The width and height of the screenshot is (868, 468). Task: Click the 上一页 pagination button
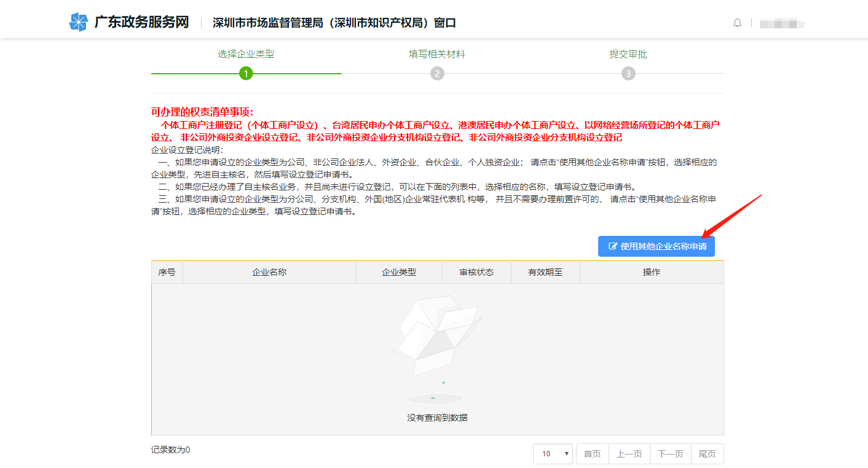(x=629, y=453)
